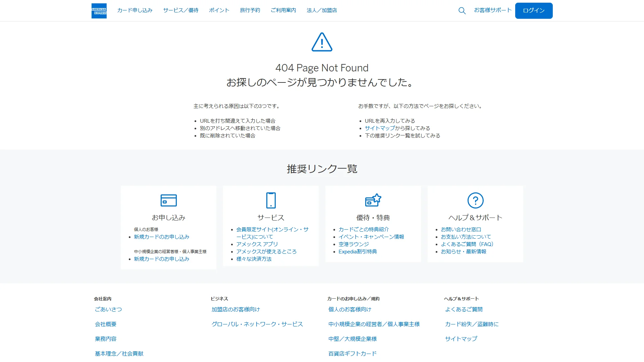Click the footer カード紛失／盗難時に link
The width and height of the screenshot is (644, 362).
click(x=472, y=324)
